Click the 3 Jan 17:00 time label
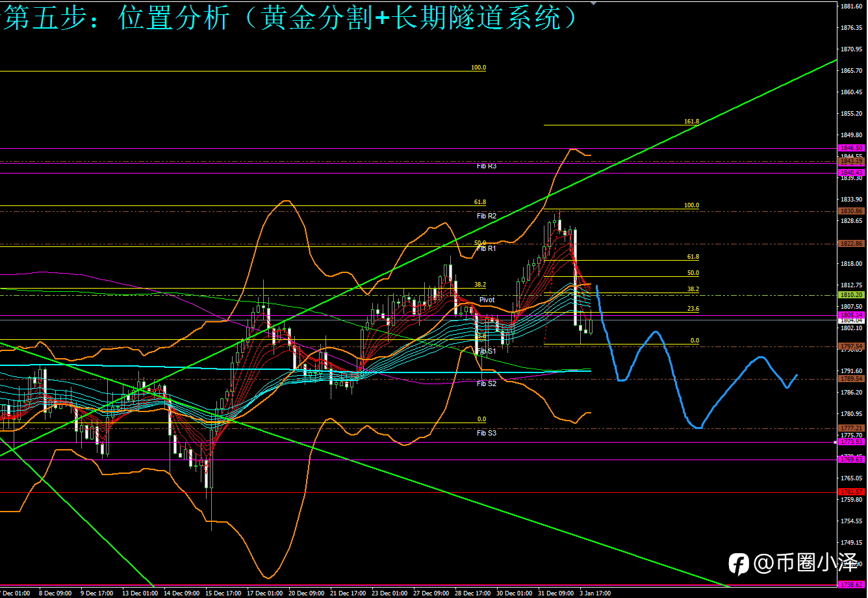 pos(595,593)
